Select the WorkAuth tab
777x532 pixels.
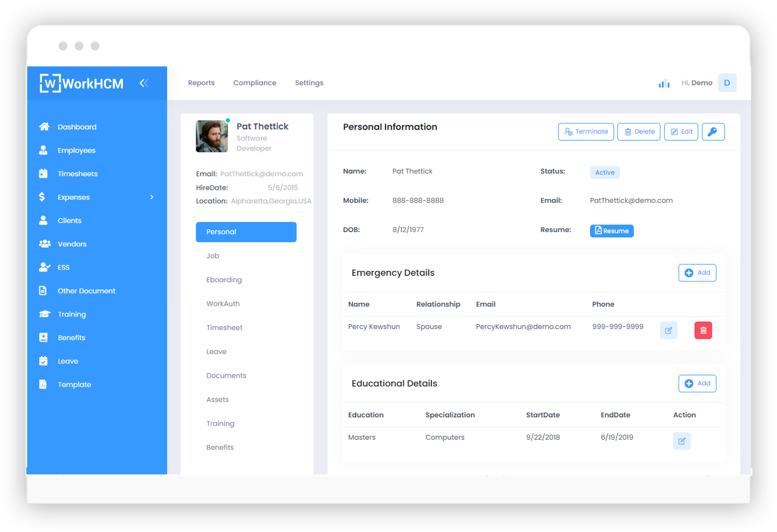[223, 303]
